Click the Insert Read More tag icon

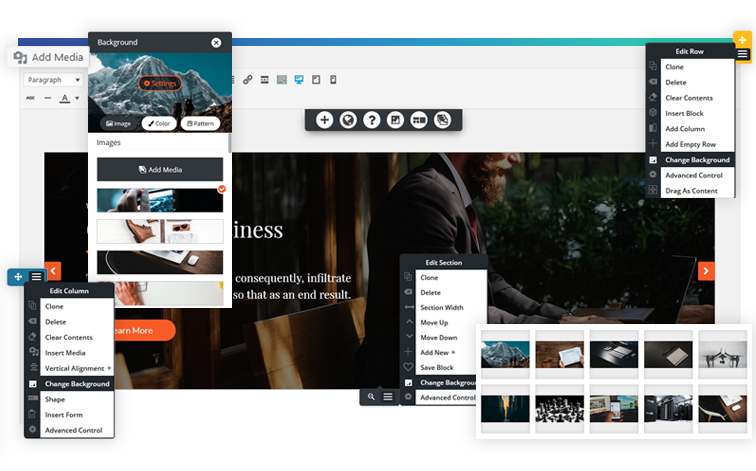point(265,80)
